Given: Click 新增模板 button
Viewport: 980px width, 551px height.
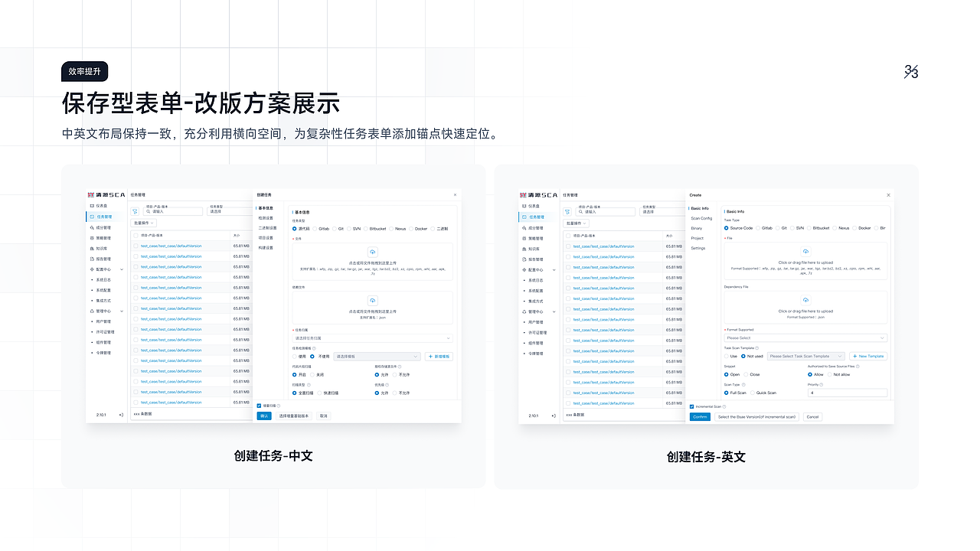Looking at the screenshot, I should click(439, 357).
